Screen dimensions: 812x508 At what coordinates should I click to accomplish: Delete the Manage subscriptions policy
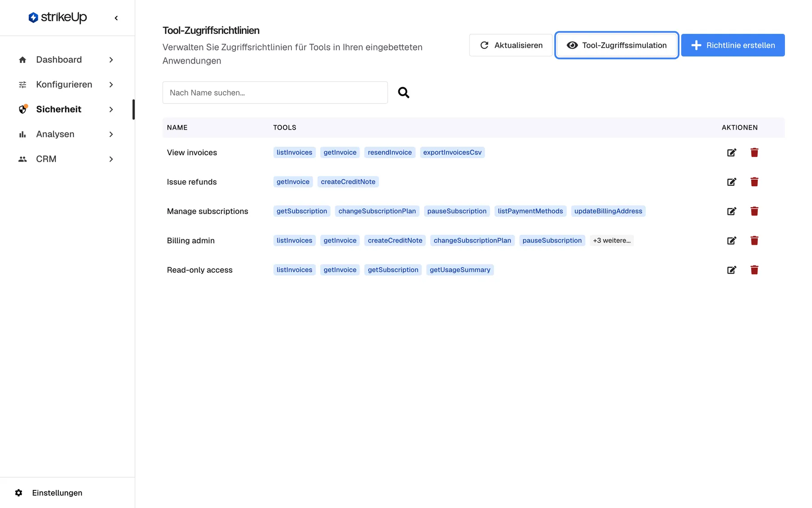click(754, 211)
